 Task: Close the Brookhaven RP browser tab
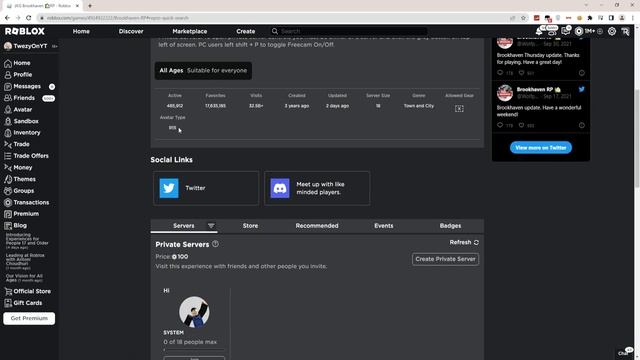77,6
